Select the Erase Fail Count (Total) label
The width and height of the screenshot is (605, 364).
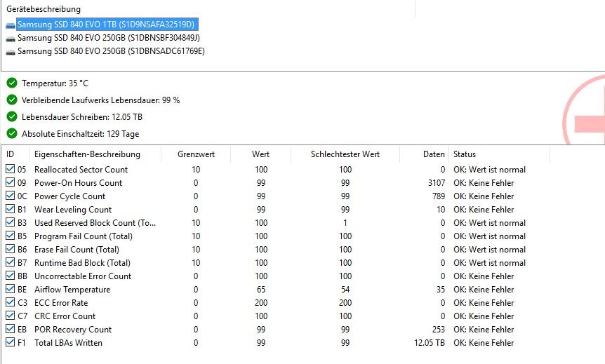pyautogui.click(x=77, y=250)
